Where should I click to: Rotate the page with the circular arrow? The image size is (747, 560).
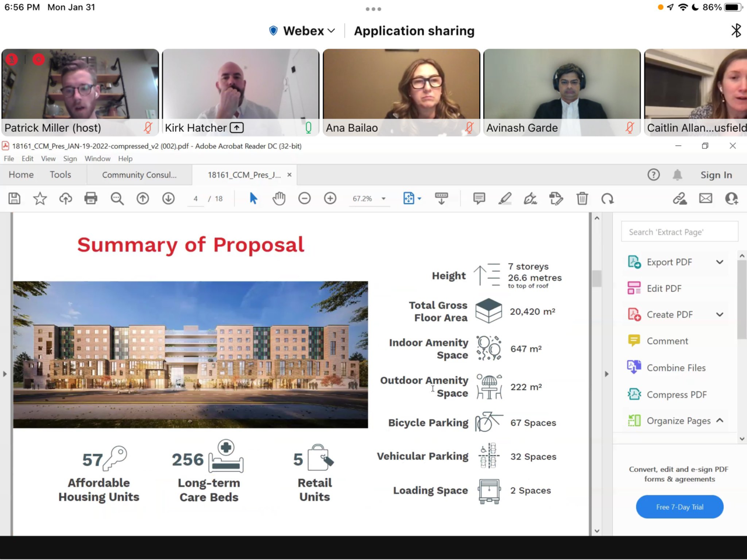click(608, 198)
